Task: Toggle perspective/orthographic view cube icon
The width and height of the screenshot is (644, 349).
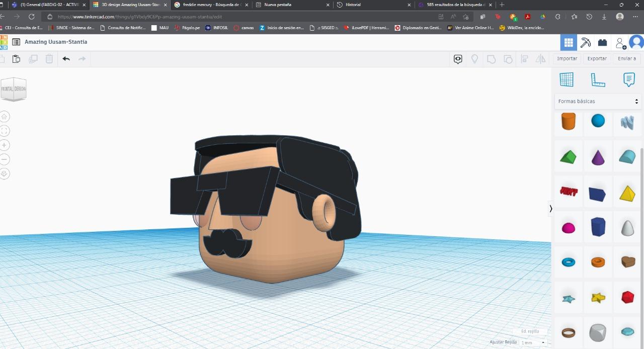Action: 5,173
